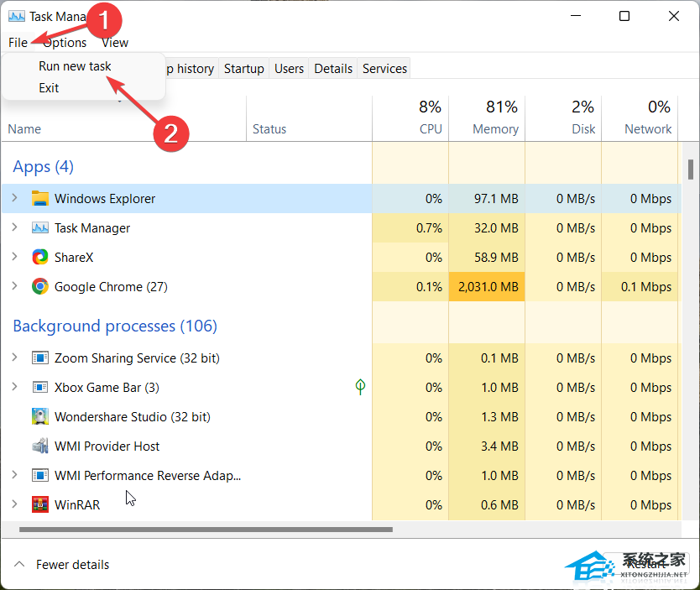The width and height of the screenshot is (700, 590).
Task: Switch to the Details tab
Action: (x=333, y=69)
